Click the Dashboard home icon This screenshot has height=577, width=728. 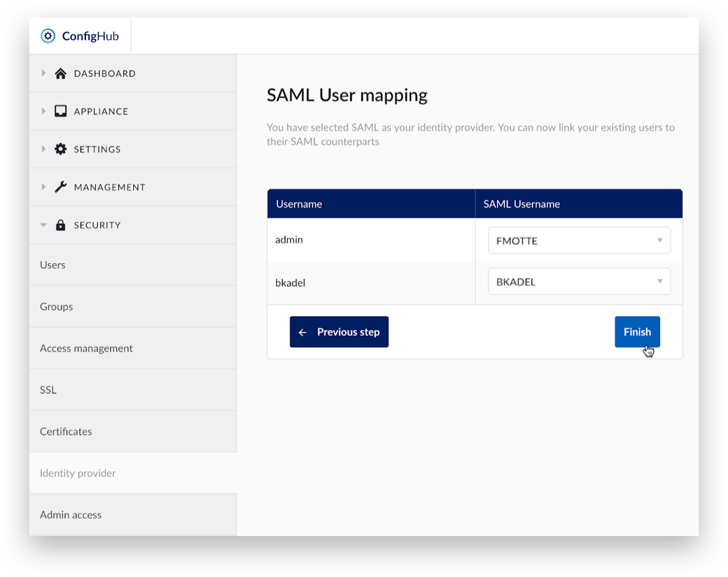(x=60, y=73)
